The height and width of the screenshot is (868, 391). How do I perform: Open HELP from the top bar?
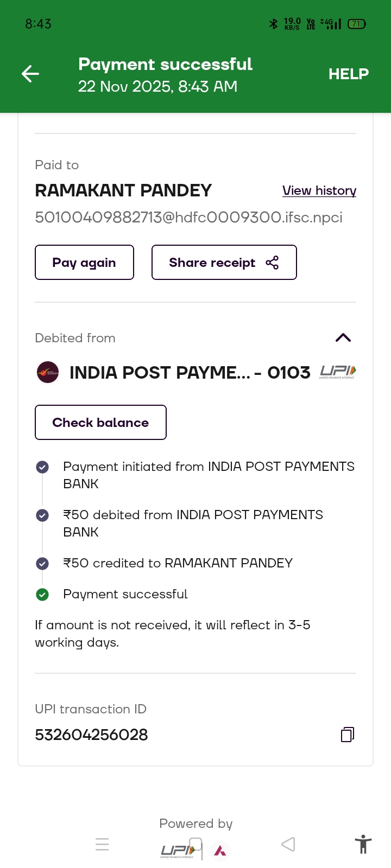[348, 74]
